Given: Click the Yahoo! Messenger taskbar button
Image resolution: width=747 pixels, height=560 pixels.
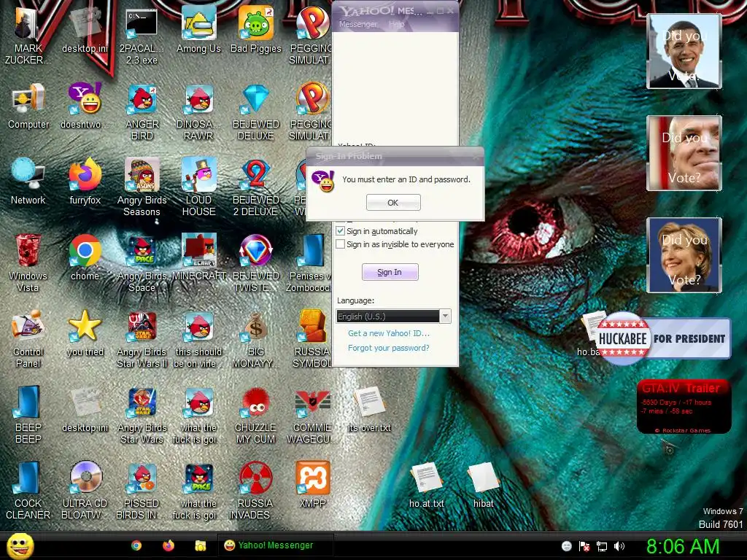Looking at the screenshot, I should [x=275, y=545].
